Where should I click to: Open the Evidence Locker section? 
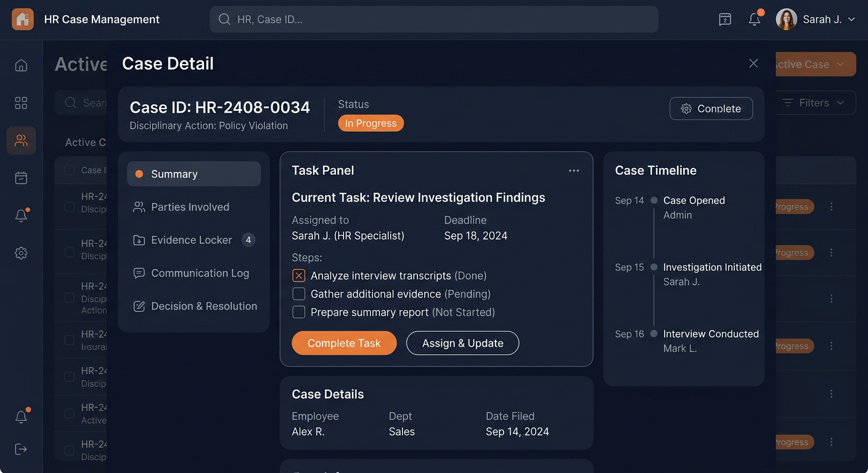click(194, 240)
